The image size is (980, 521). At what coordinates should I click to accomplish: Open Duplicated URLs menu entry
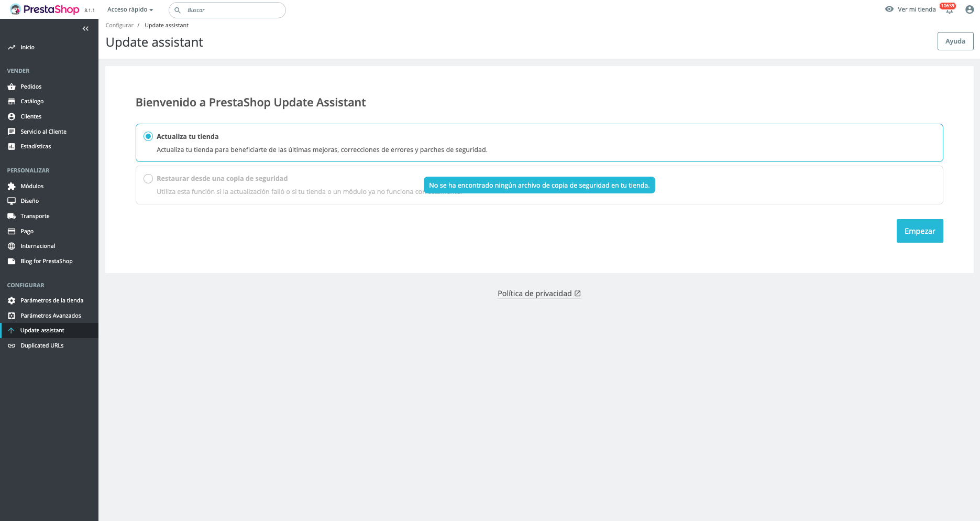[49, 345]
